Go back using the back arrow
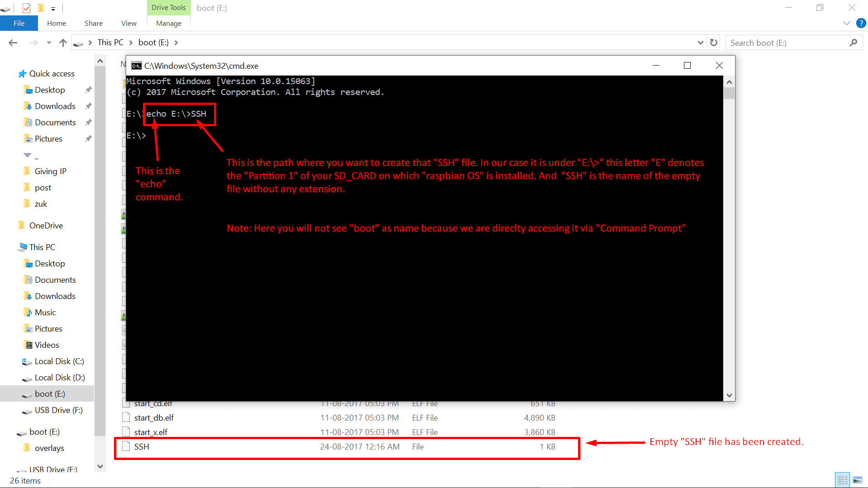868x488 pixels. [13, 43]
